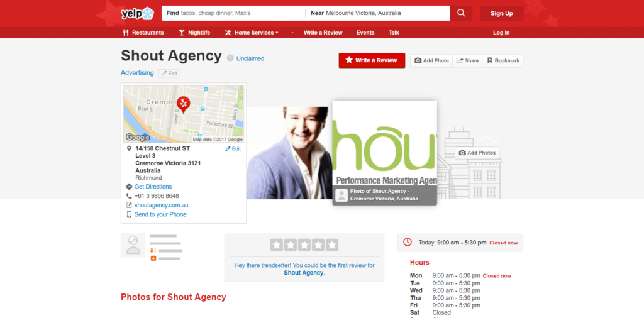Click the placeholder reviewer avatar
Screen dimensions: 644x318
point(133,245)
